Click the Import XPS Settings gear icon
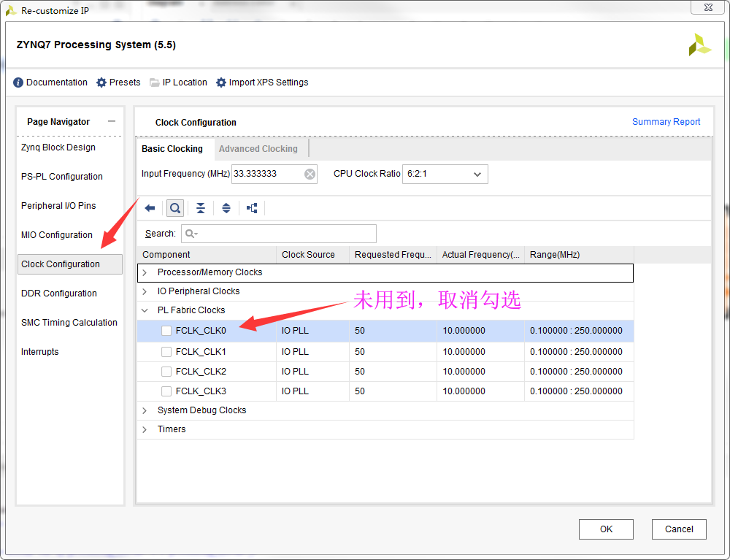Viewport: 730px width, 560px height. (221, 83)
